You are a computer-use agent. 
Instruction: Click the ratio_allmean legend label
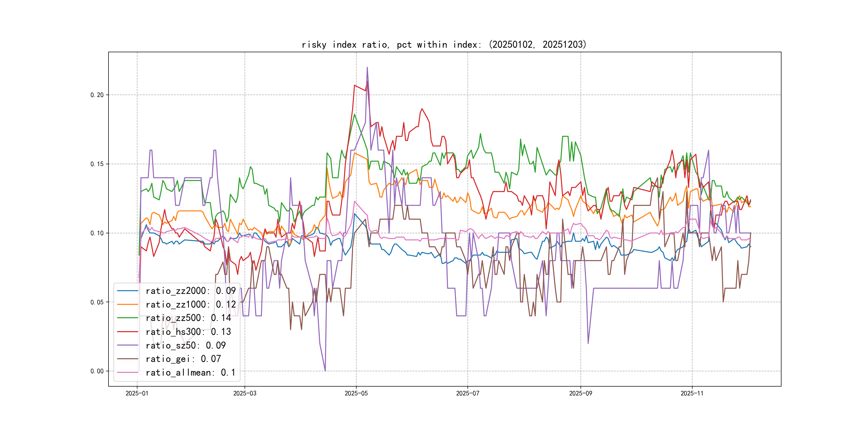tap(190, 373)
